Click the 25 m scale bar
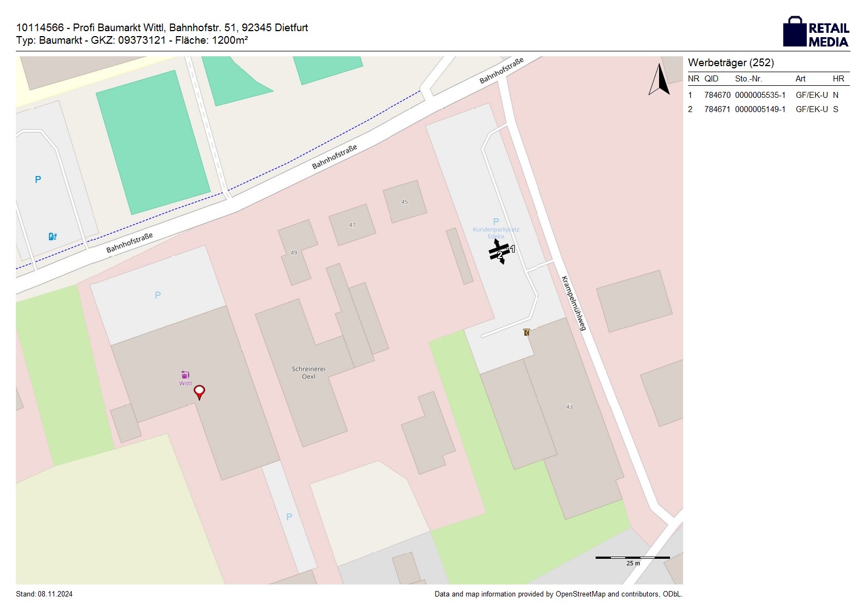 pyautogui.click(x=632, y=558)
